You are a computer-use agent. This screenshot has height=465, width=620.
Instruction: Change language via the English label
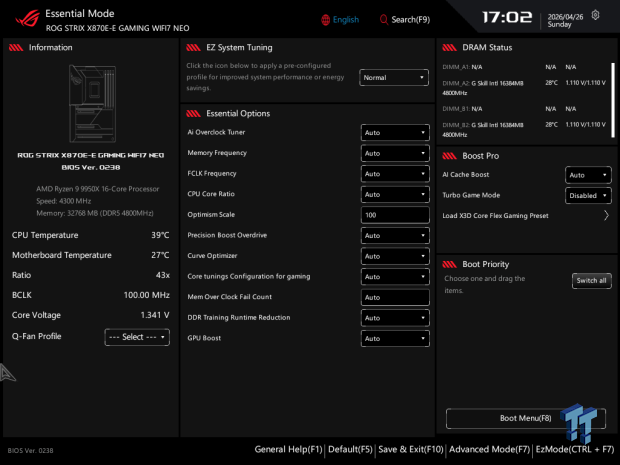point(346,20)
